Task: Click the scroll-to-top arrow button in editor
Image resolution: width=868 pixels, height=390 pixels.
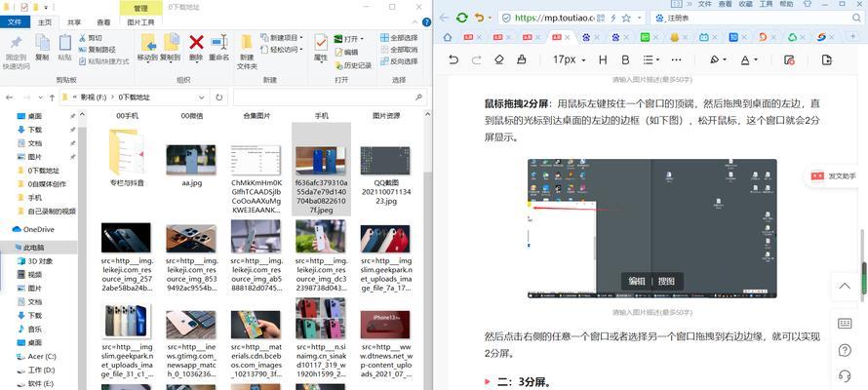Action: [845, 287]
